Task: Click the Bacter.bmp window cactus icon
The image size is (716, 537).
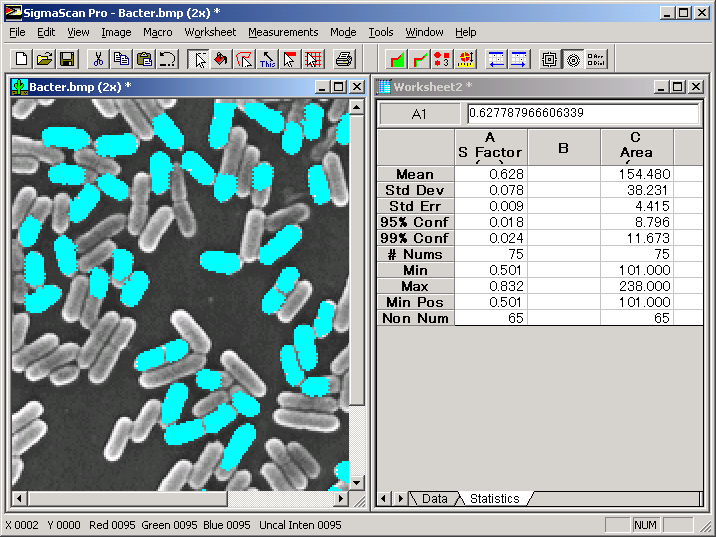Action: coord(19,87)
